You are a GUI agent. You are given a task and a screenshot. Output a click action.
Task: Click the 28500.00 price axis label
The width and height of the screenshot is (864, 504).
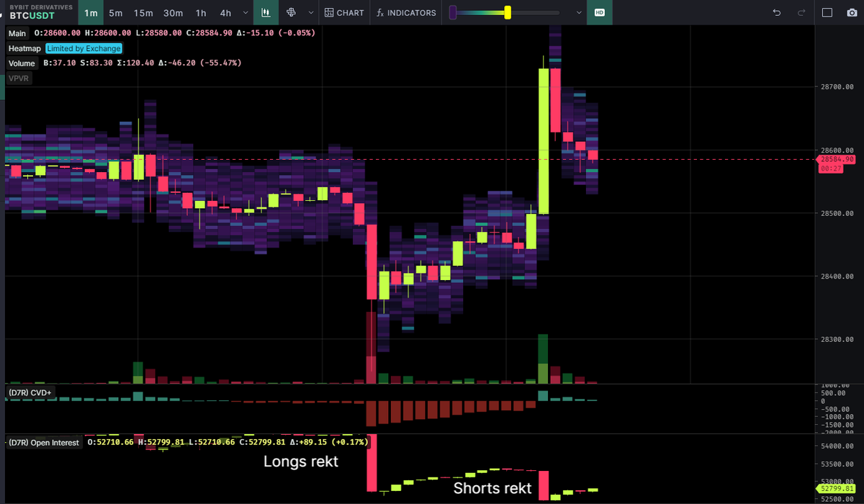pos(837,213)
